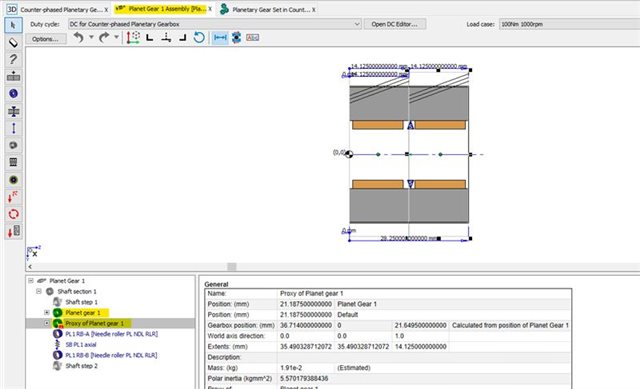This screenshot has width=640, height=389.
Task: Select Proxy of Planet gear 1 item
Action: pos(95,323)
